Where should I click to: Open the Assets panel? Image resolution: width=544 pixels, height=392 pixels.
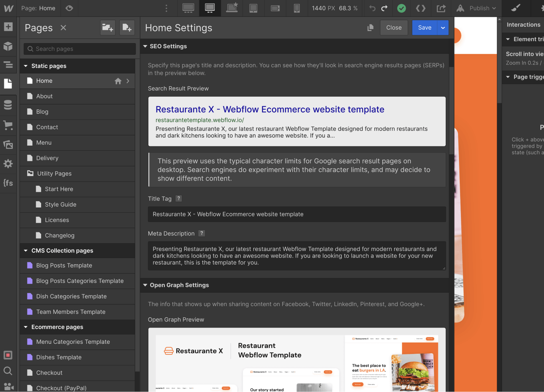click(x=8, y=145)
